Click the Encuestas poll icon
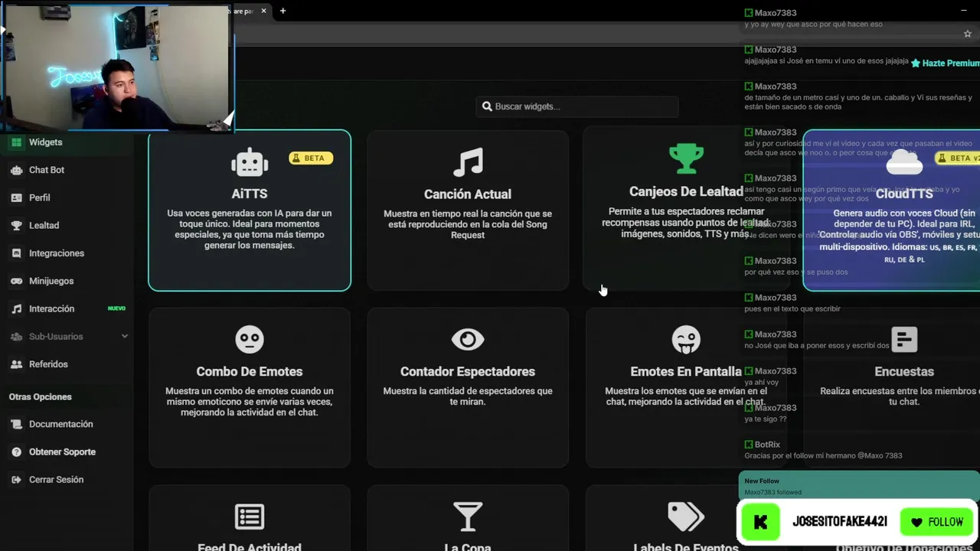980x551 pixels. click(x=904, y=339)
